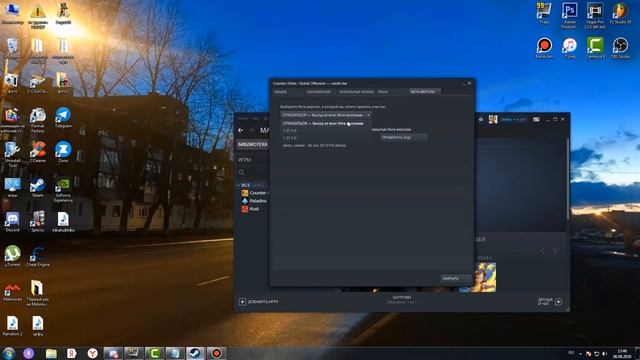Switch to the General tab in properties
This screenshot has width=640, height=360.
coord(280,92)
